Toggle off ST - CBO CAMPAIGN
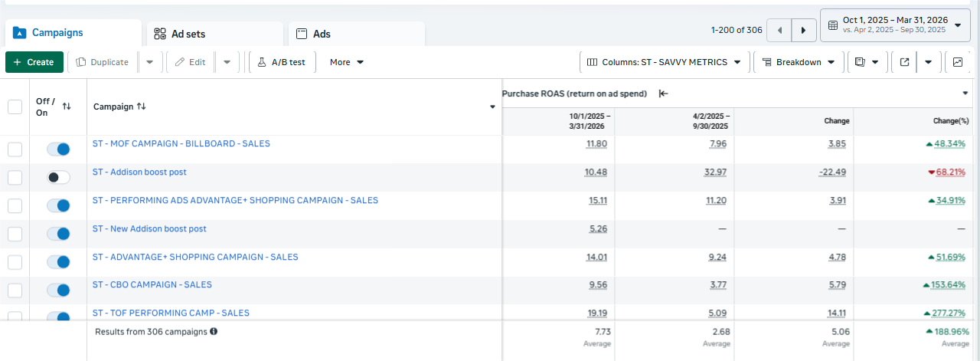This screenshot has width=980, height=361. 58,290
